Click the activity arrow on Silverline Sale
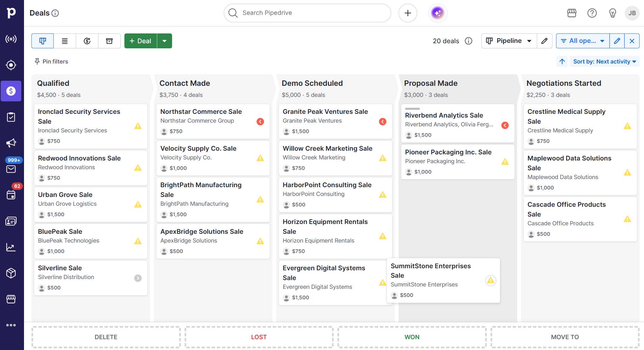 tap(138, 278)
